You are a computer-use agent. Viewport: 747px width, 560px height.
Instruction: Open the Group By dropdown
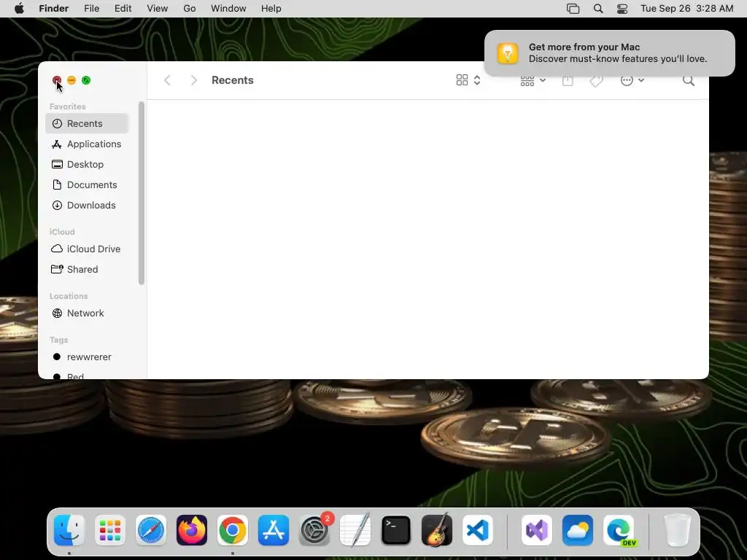click(533, 80)
